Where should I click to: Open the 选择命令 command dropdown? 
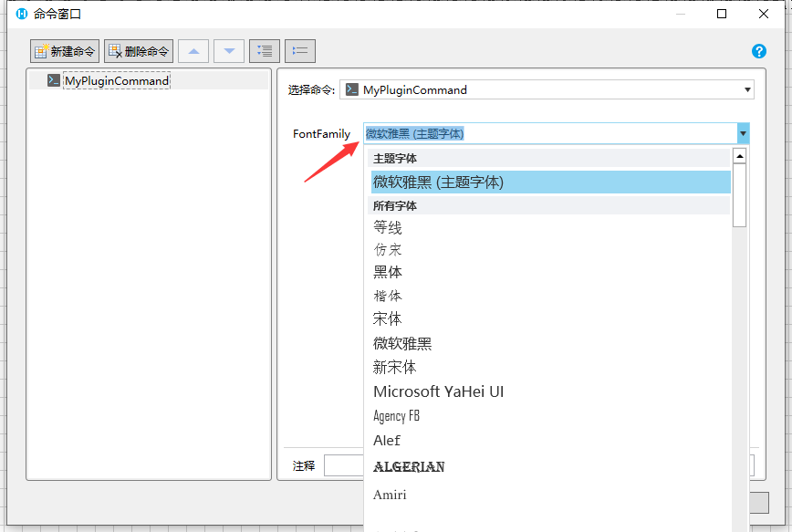(x=547, y=90)
